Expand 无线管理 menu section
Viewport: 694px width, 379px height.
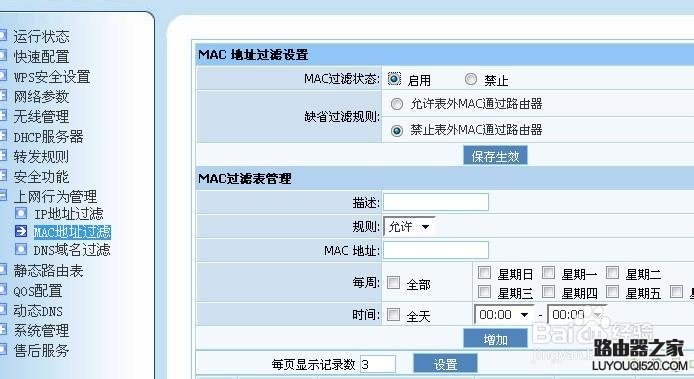(x=41, y=117)
